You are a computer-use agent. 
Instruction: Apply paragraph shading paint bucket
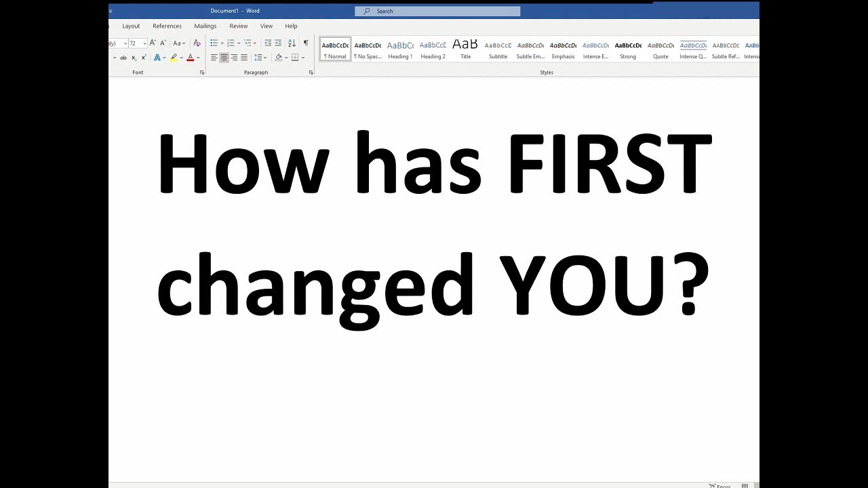point(278,58)
